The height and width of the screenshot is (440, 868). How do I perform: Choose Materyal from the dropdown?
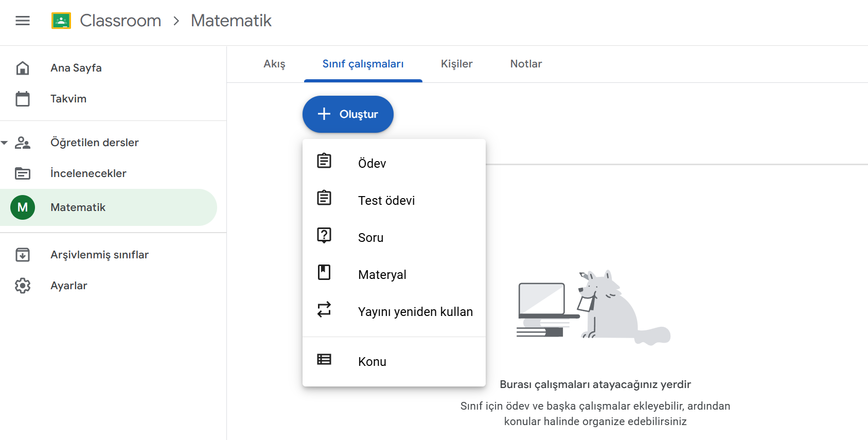coord(382,274)
